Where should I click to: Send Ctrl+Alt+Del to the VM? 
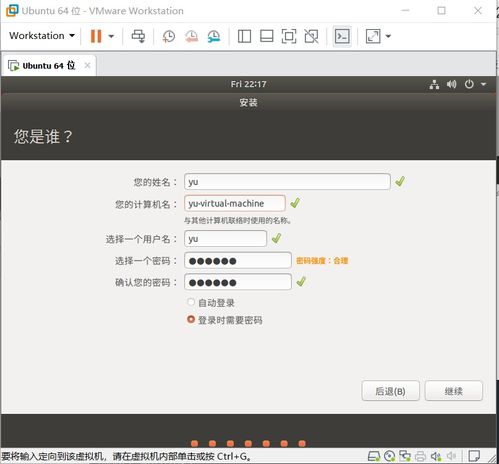[138, 36]
